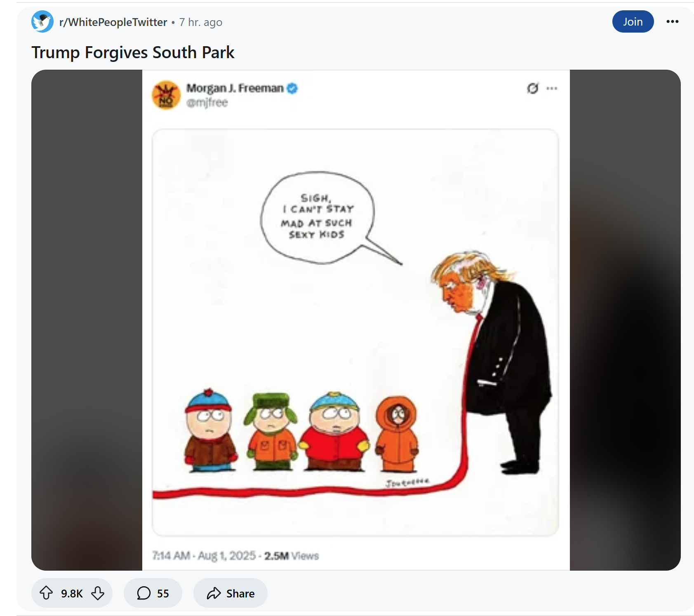Join the WhitePeopleTwitter community
694x616 pixels.
[x=633, y=21]
